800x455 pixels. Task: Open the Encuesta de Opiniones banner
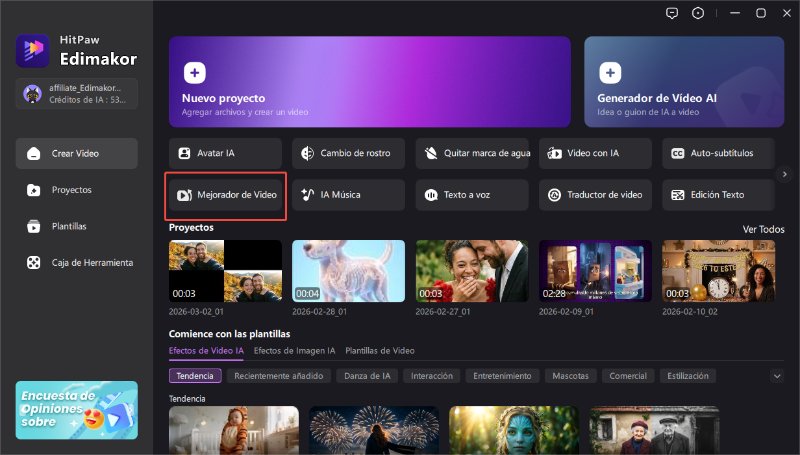77,410
